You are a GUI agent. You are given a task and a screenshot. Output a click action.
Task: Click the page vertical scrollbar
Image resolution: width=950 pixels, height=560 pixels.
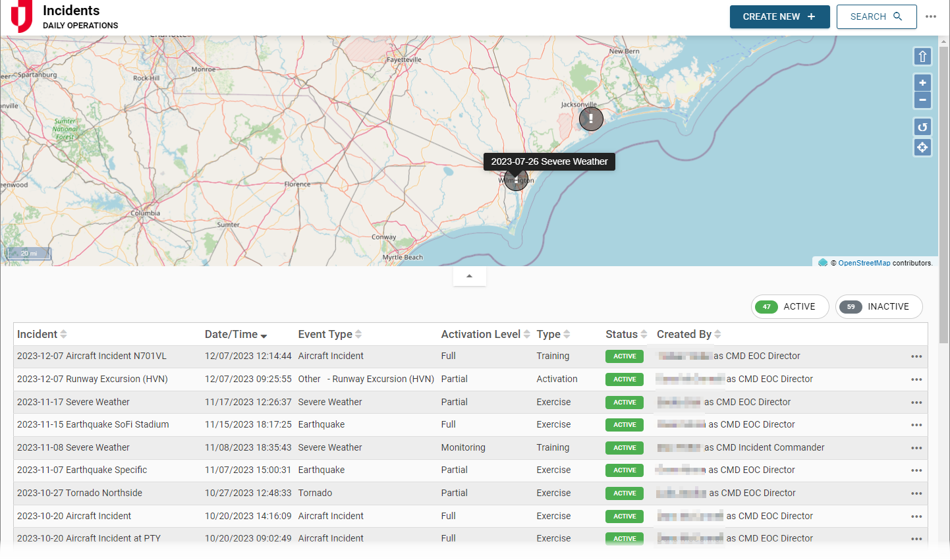tap(944, 198)
